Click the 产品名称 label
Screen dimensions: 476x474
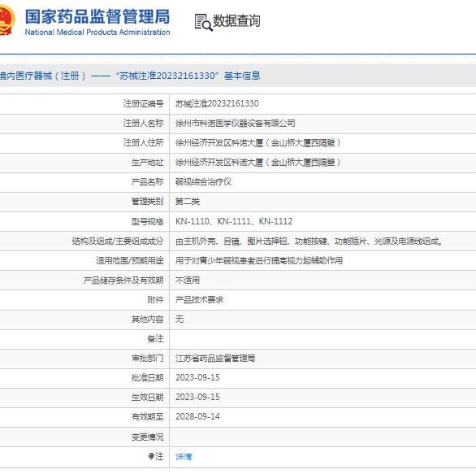click(147, 181)
